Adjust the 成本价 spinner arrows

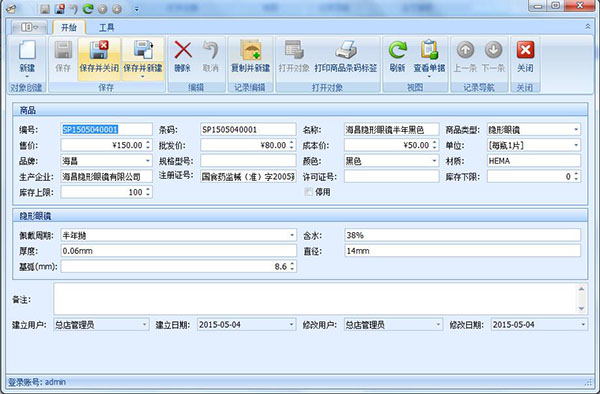[435, 145]
